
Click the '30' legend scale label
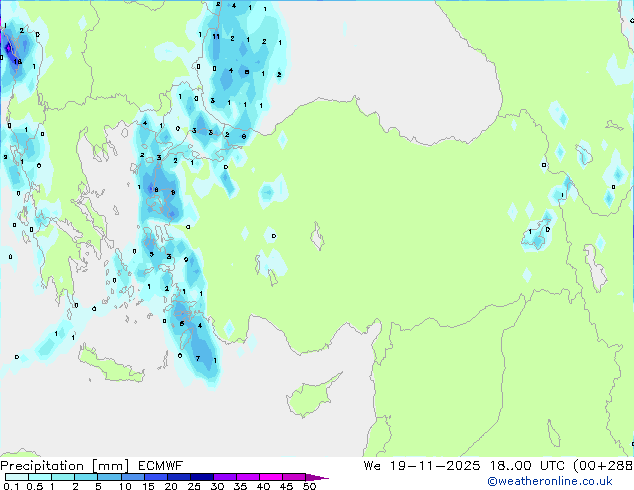pos(217,486)
